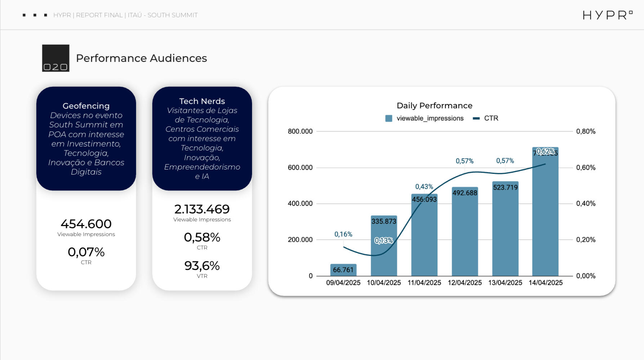Click the viewable_impressions legend square
This screenshot has height=360, width=644.
point(389,118)
